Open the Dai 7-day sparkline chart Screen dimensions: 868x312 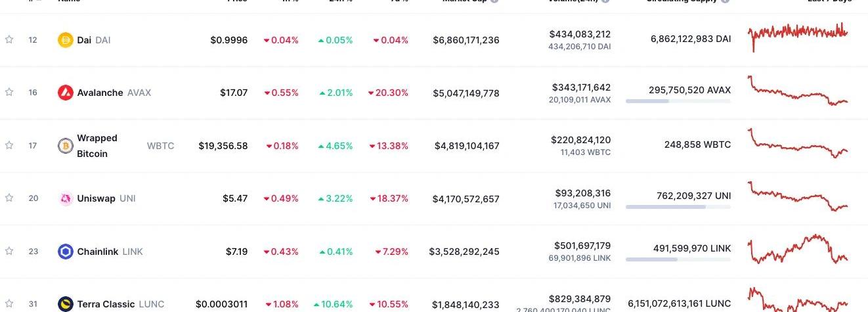(x=797, y=35)
